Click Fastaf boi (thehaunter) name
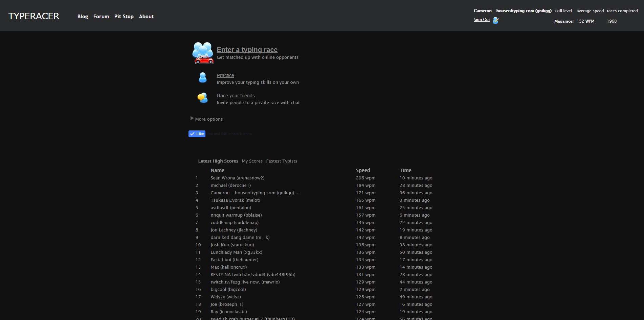 pos(235,260)
